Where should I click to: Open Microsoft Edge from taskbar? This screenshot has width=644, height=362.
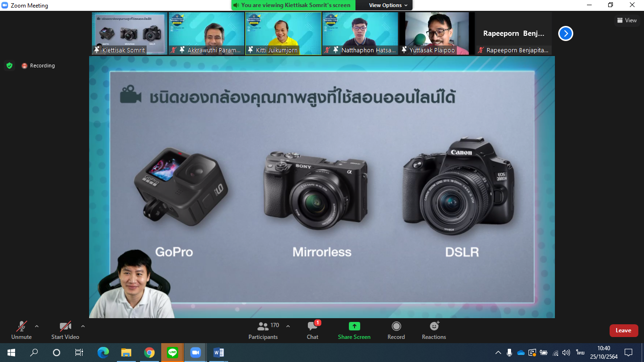pyautogui.click(x=103, y=352)
